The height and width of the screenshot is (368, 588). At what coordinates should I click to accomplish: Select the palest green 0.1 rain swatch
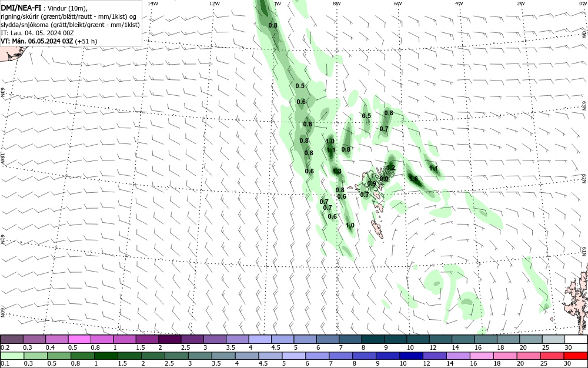[x=12, y=356]
